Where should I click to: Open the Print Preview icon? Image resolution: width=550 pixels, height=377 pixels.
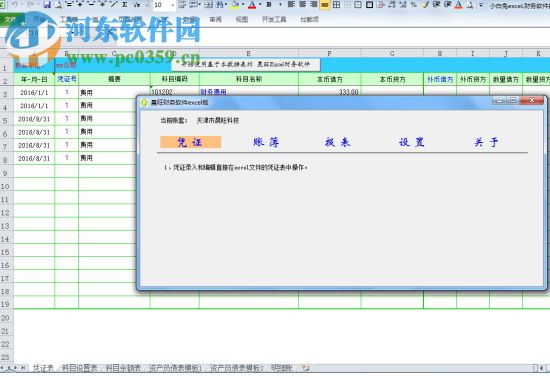58,5
